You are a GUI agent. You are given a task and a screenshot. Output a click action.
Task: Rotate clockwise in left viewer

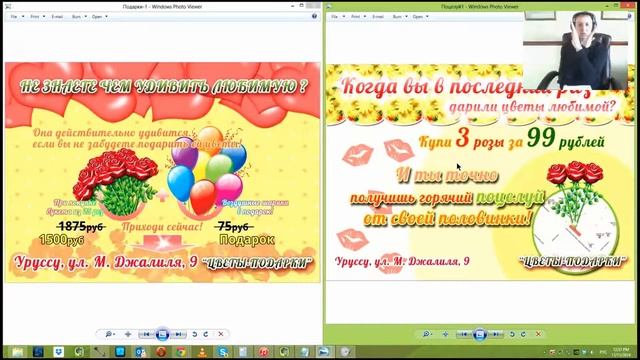[x=206, y=334]
